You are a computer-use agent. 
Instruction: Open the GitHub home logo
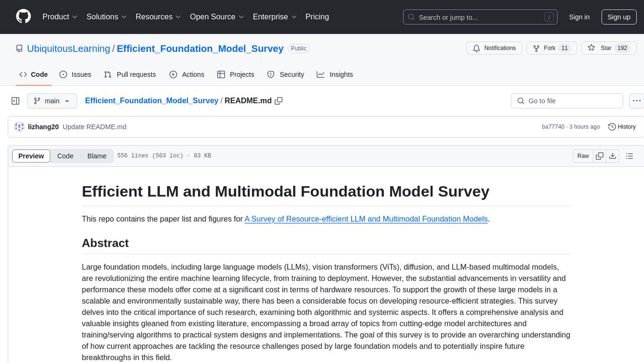coord(23,17)
